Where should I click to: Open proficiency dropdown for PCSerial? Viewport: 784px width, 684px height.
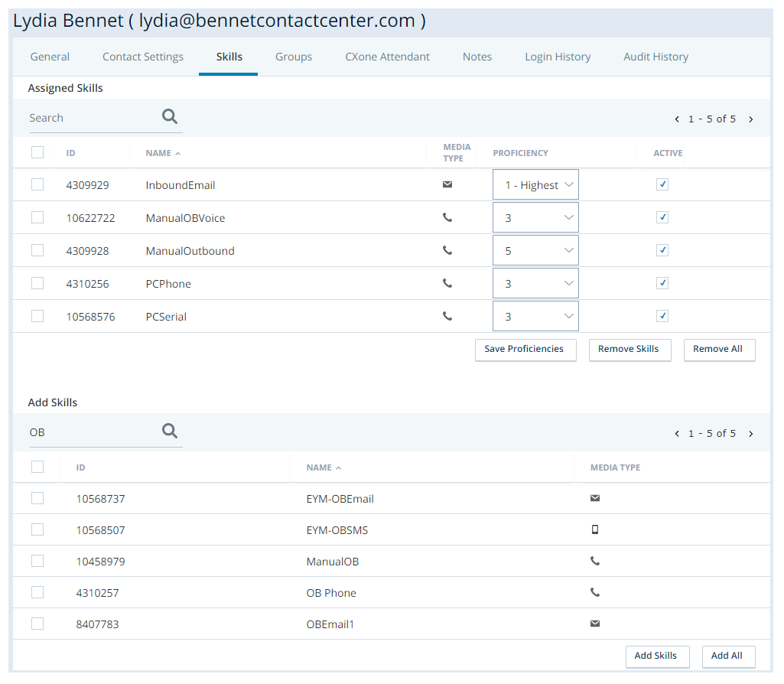pos(535,316)
